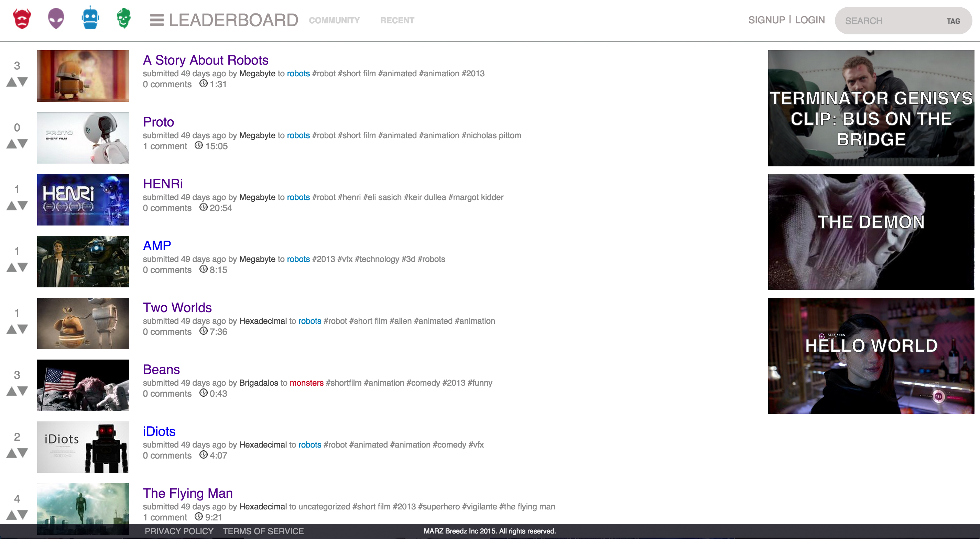Open the monsters category link on Beans

[x=306, y=383]
